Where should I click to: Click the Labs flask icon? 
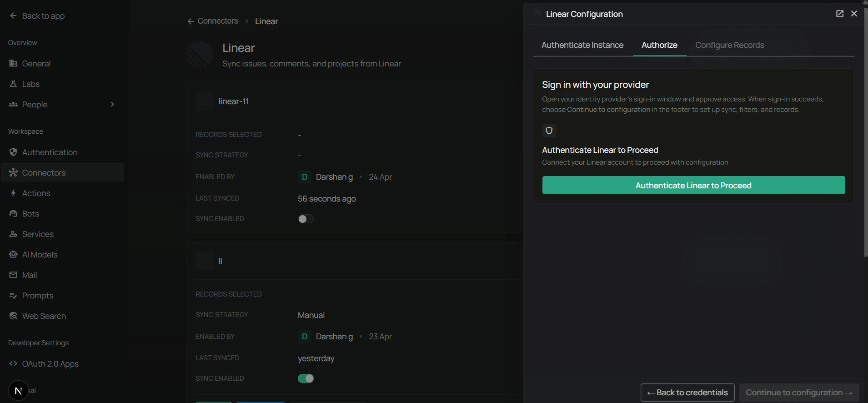point(13,84)
